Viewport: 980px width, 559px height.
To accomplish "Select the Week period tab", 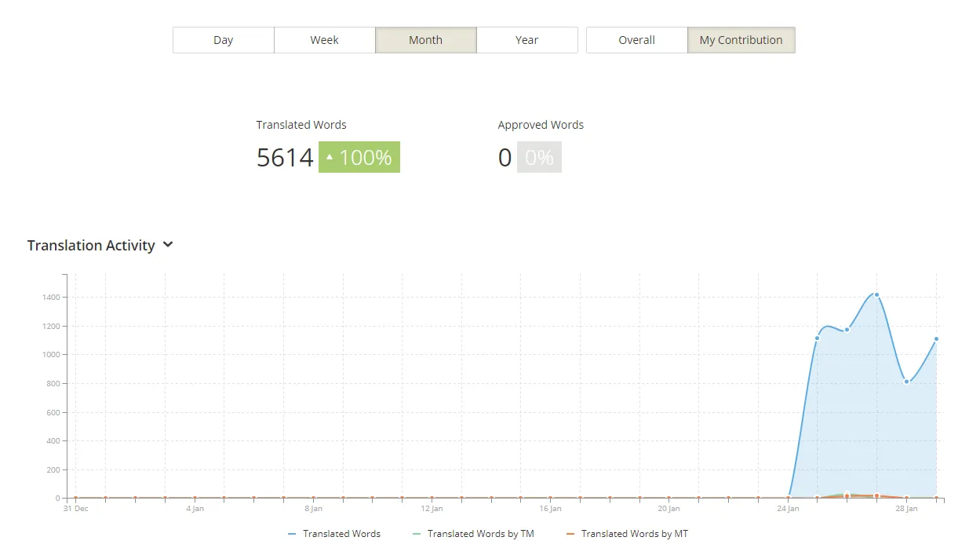I will tap(324, 40).
